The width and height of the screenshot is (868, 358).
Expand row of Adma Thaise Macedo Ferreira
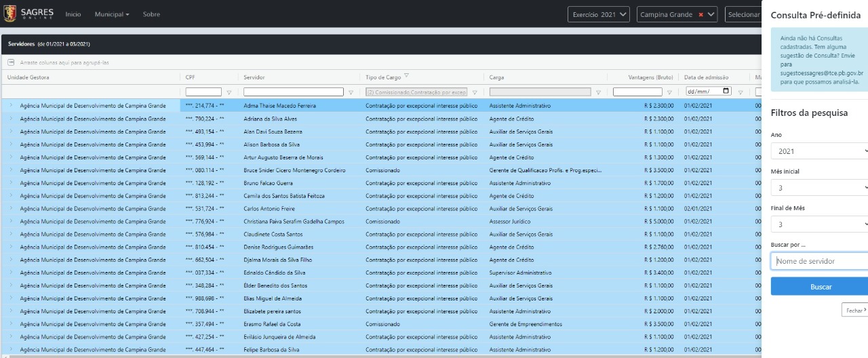11,106
